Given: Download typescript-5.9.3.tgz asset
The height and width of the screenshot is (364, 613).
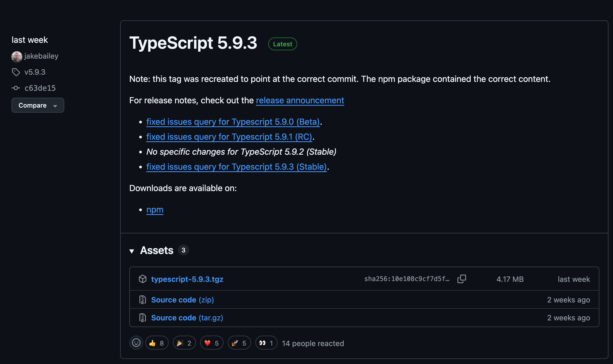Looking at the screenshot, I should click(x=187, y=279).
